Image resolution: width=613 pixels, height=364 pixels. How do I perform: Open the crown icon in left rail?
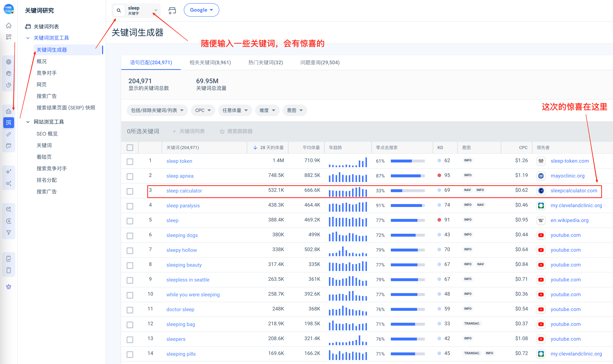coord(9,287)
